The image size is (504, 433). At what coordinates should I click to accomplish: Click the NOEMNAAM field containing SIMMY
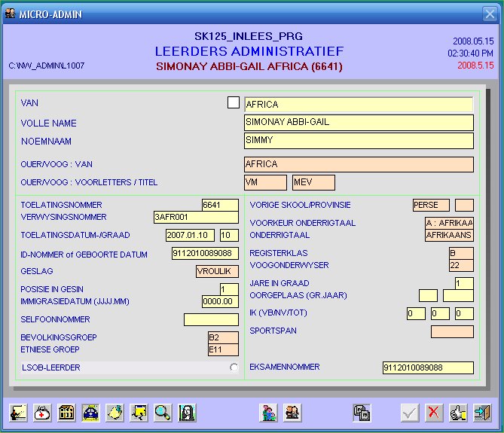359,140
